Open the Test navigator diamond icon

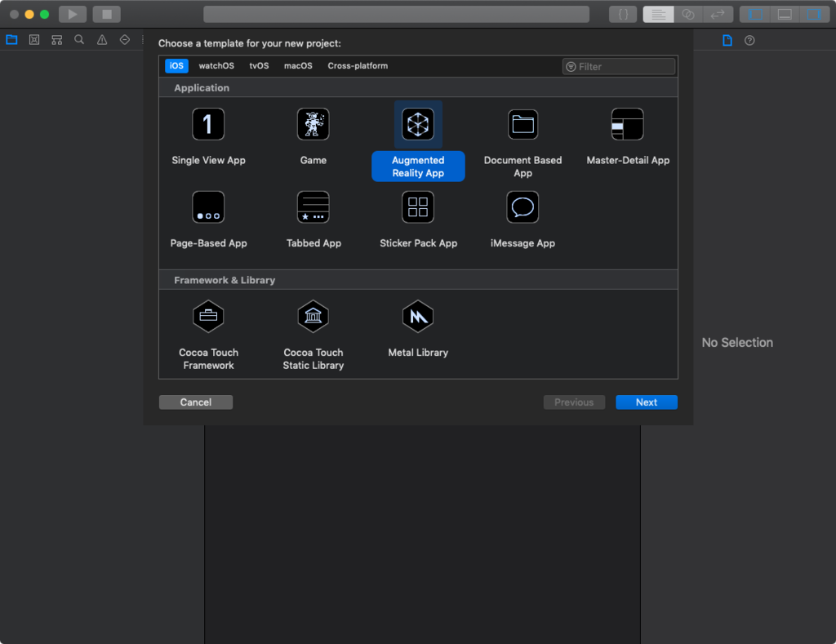click(124, 39)
